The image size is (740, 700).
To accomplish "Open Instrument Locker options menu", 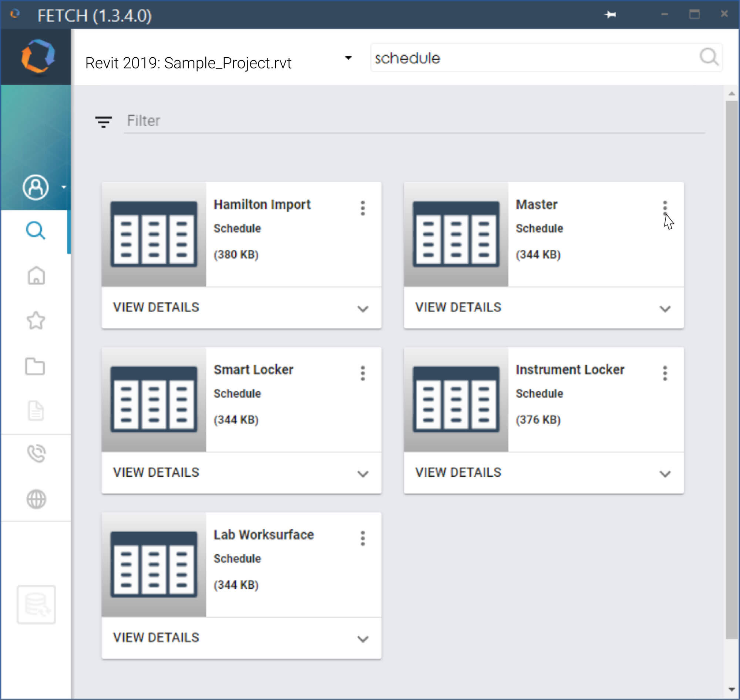I will [665, 373].
